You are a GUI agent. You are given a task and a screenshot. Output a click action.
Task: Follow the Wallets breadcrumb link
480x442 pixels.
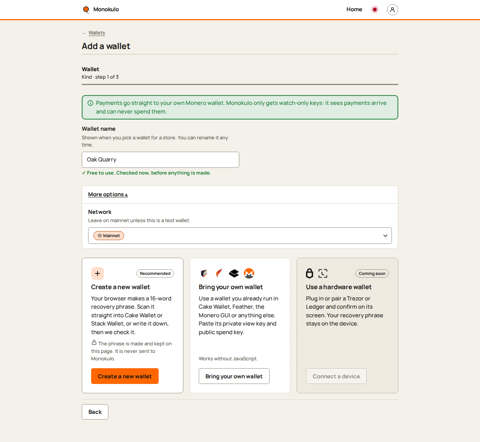coord(97,33)
